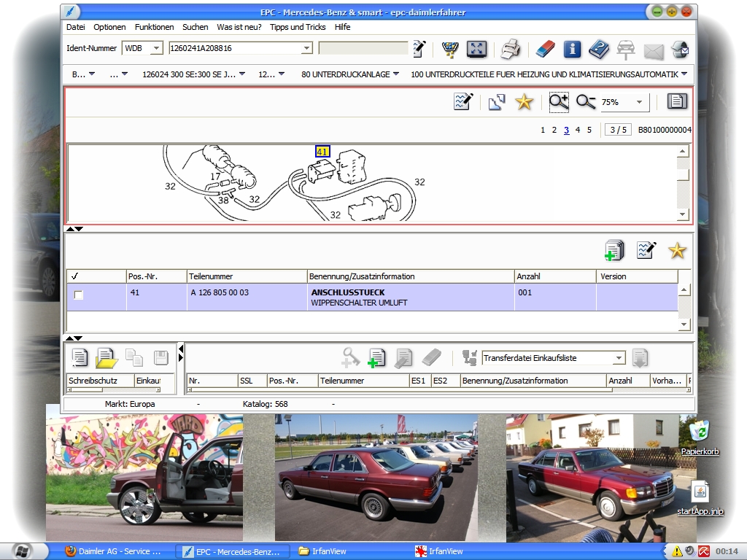Switch to Daimler AG - Service taskbar item
This screenshot has width=747, height=560.
point(114,551)
